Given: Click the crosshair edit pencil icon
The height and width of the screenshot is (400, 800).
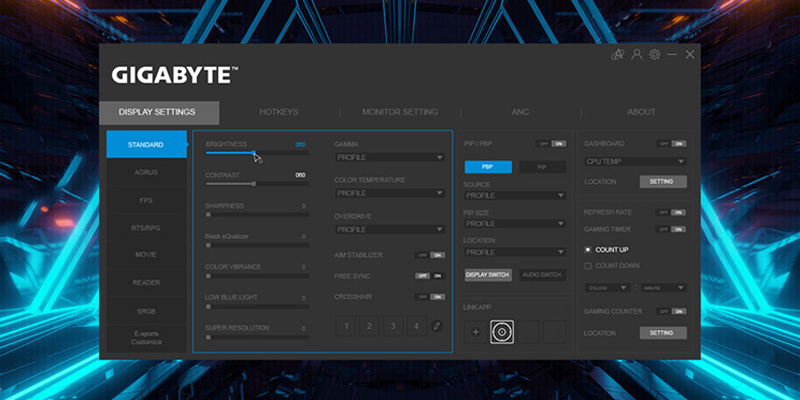Looking at the screenshot, I should click(437, 326).
